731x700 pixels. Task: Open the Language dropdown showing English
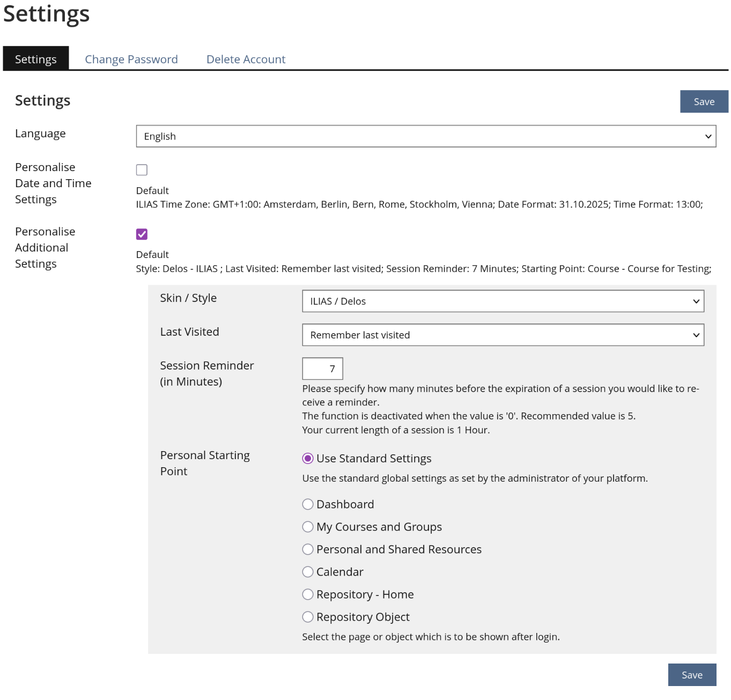click(x=425, y=136)
